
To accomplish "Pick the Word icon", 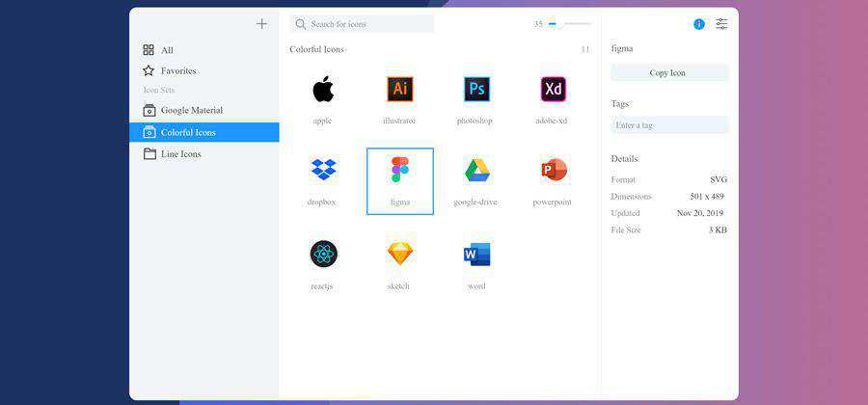I will click(x=476, y=255).
